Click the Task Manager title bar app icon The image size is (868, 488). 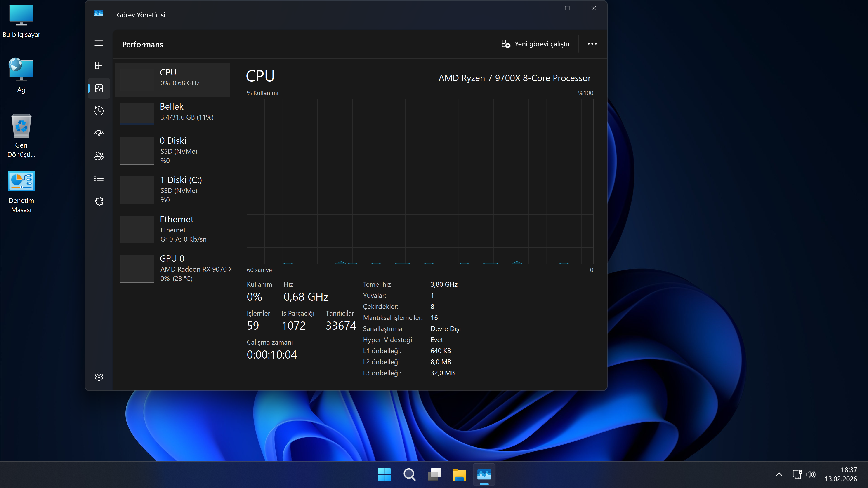click(98, 14)
